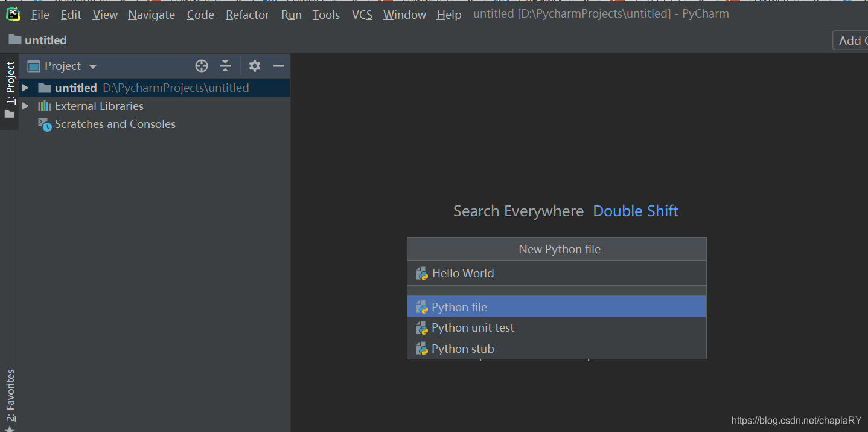Open the Code menu
This screenshot has height=432, width=868.
[x=200, y=15]
